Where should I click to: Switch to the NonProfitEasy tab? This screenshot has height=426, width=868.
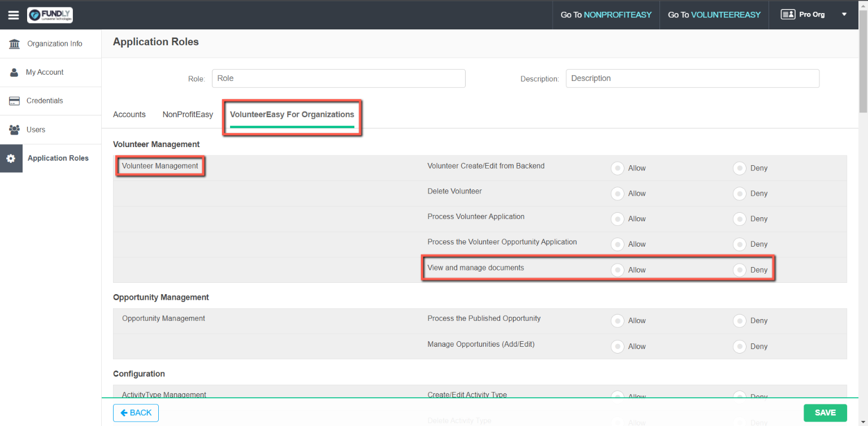[x=188, y=114]
